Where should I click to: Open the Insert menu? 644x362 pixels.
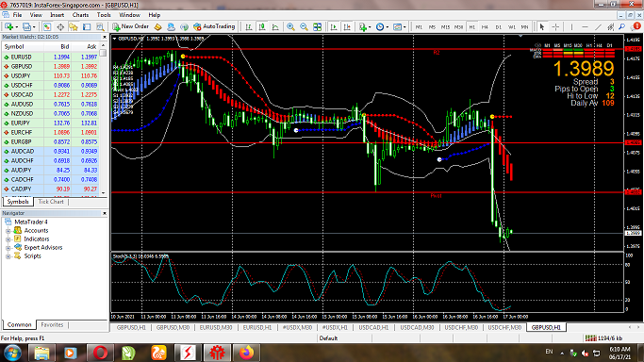[58, 15]
